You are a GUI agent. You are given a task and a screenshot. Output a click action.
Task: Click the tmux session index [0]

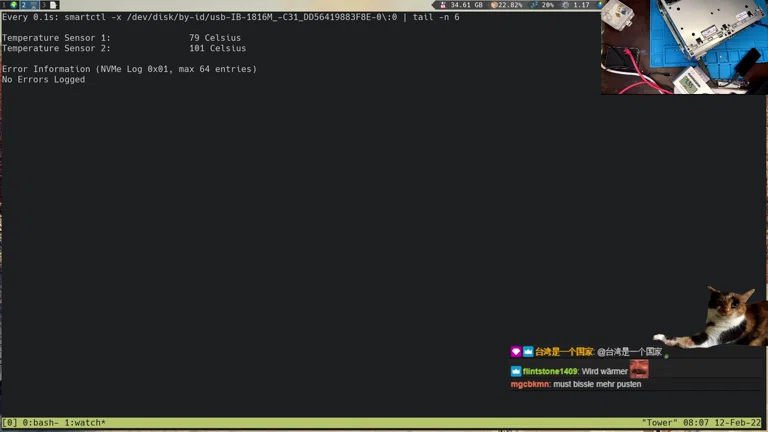click(x=9, y=423)
